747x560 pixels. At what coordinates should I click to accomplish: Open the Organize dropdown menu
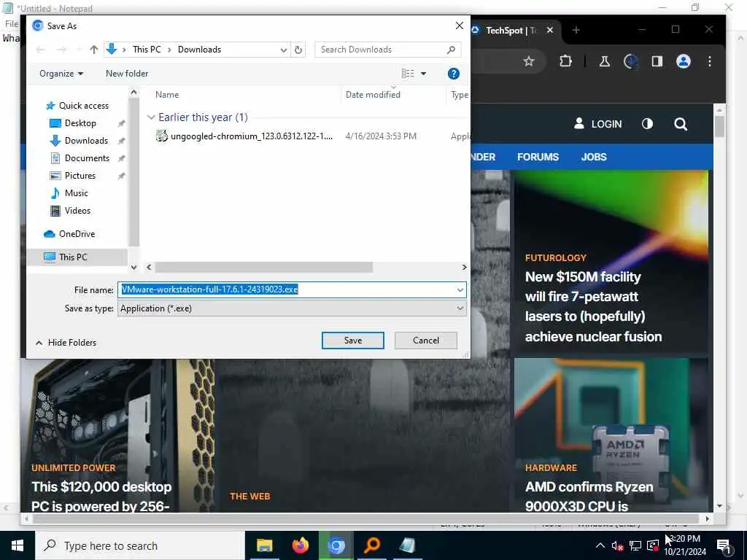(x=61, y=74)
